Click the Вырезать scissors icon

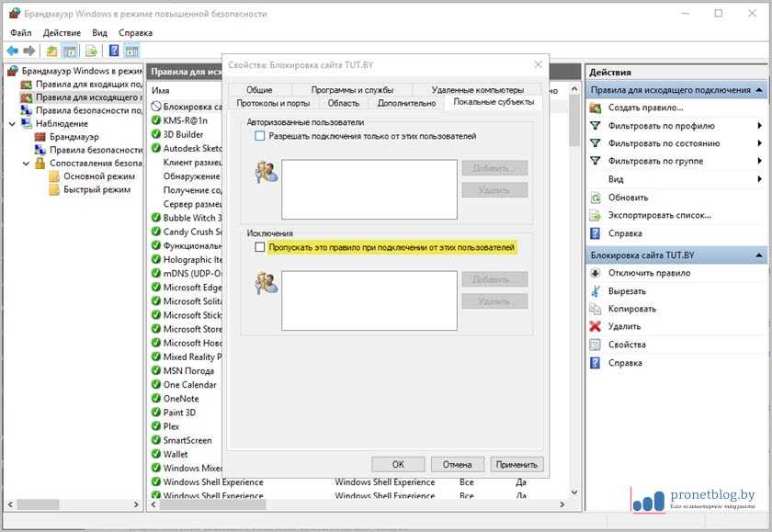[x=596, y=291]
